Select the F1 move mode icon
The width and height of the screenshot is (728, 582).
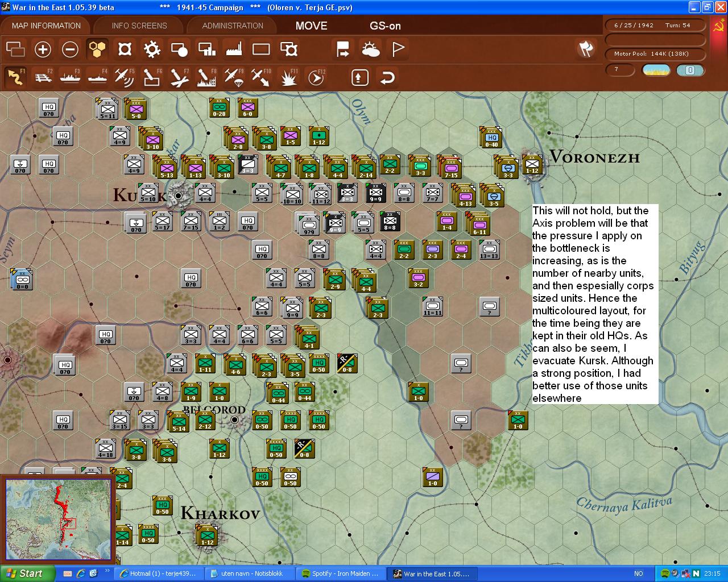(x=15, y=77)
